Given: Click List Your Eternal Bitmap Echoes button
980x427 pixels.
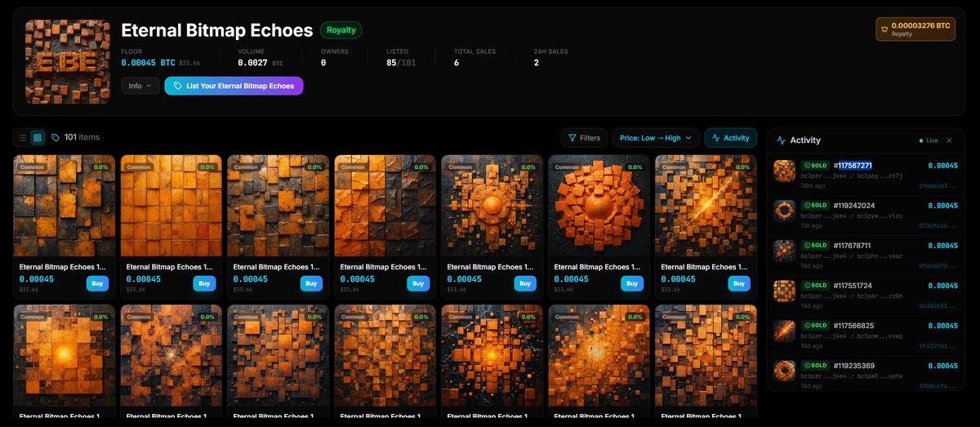Looking at the screenshot, I should click(234, 86).
